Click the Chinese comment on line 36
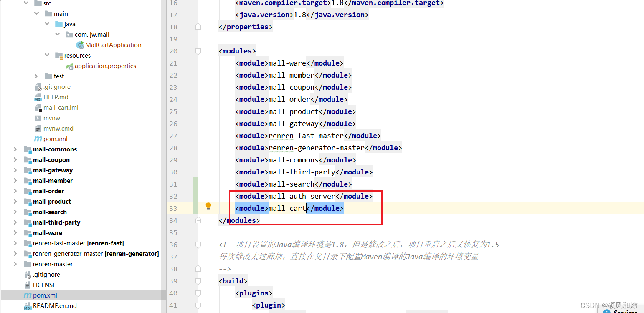 click(359, 245)
